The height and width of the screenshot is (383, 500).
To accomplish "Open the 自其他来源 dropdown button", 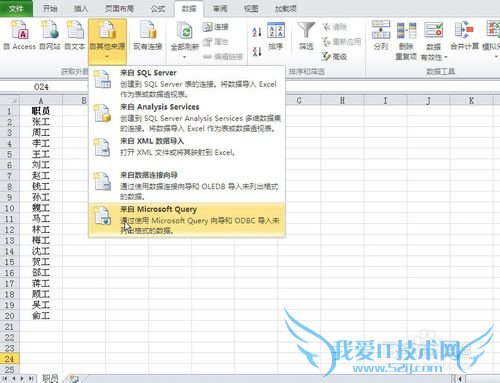I will pyautogui.click(x=107, y=42).
